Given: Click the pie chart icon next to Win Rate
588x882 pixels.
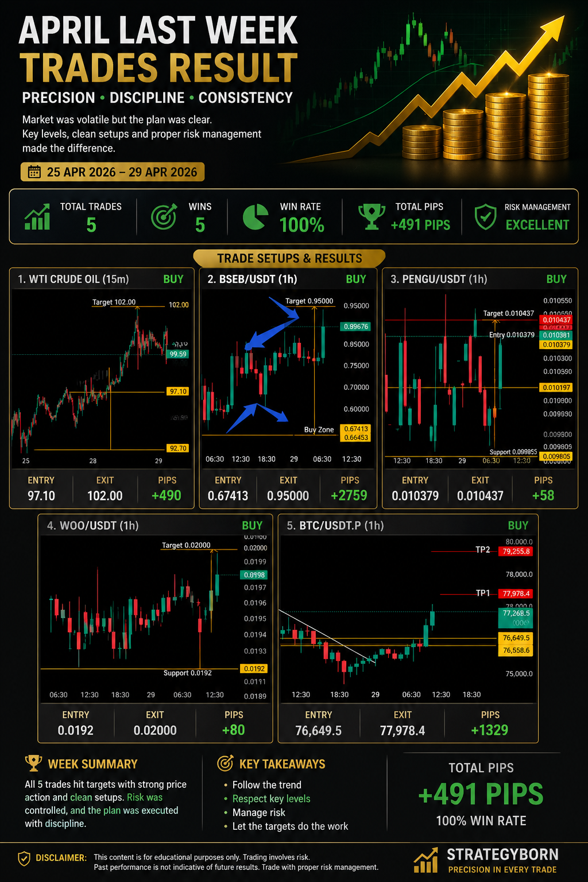Looking at the screenshot, I should (256, 217).
